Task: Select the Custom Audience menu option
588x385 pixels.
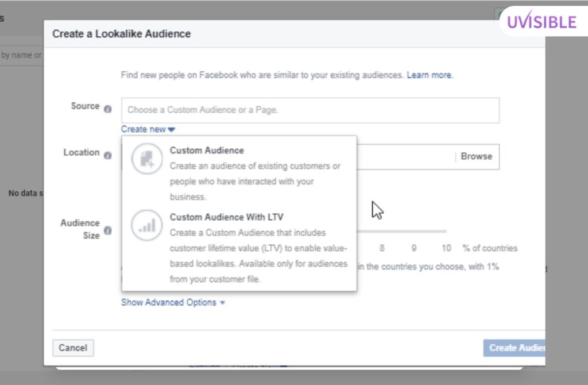Action: (239, 173)
